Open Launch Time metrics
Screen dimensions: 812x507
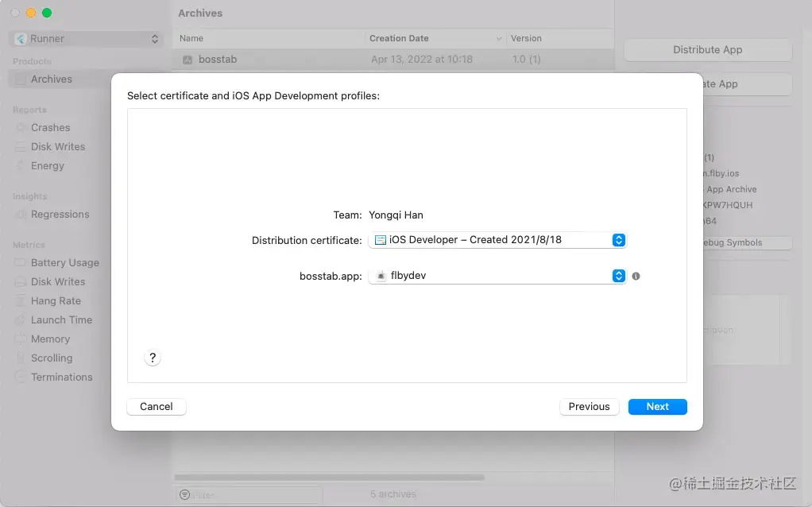62,320
